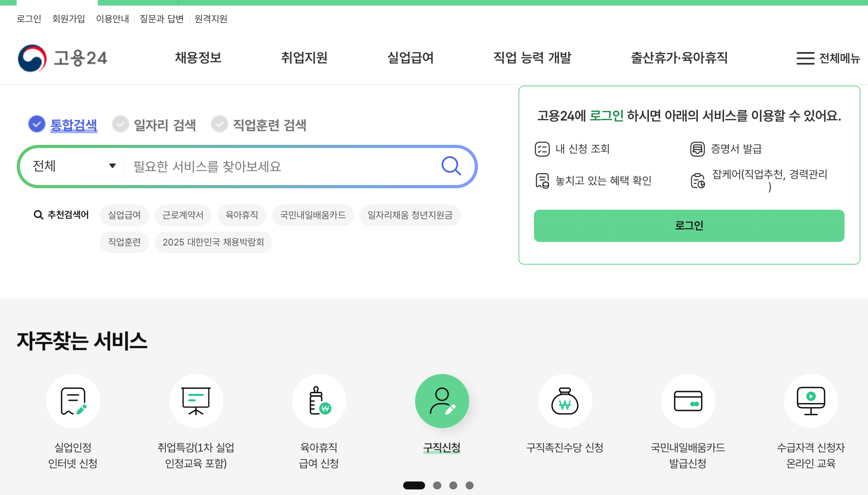Click the 구직촉진수당 신청 money bag icon
The width and height of the screenshot is (868, 495).
click(565, 401)
